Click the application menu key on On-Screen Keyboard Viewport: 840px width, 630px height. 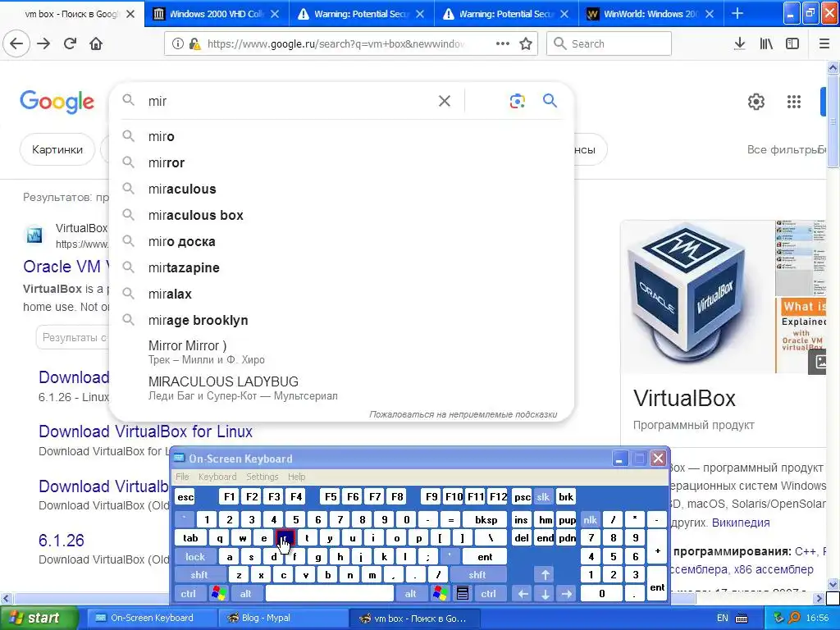pyautogui.click(x=463, y=593)
